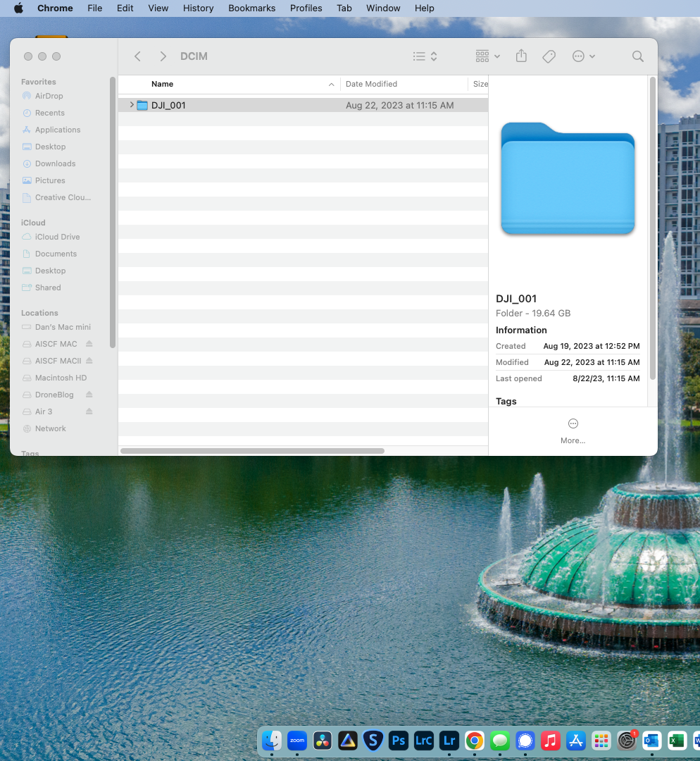This screenshot has height=761, width=700.
Task: Open Recents in the sidebar
Action: (49, 113)
